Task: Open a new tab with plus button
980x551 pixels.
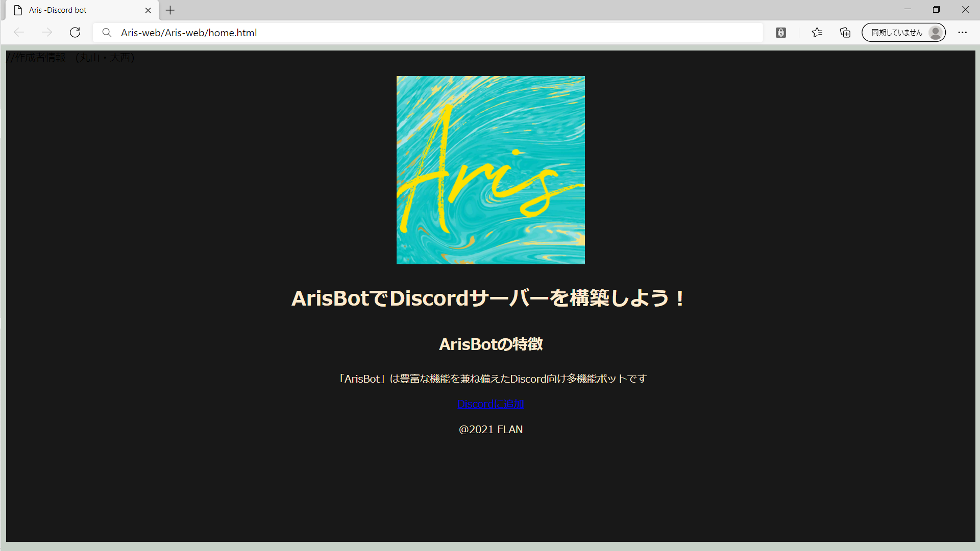Action: coord(170,10)
